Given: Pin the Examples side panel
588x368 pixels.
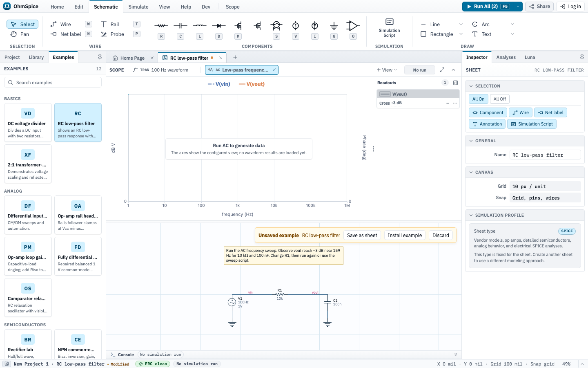Looking at the screenshot, I should [x=100, y=57].
